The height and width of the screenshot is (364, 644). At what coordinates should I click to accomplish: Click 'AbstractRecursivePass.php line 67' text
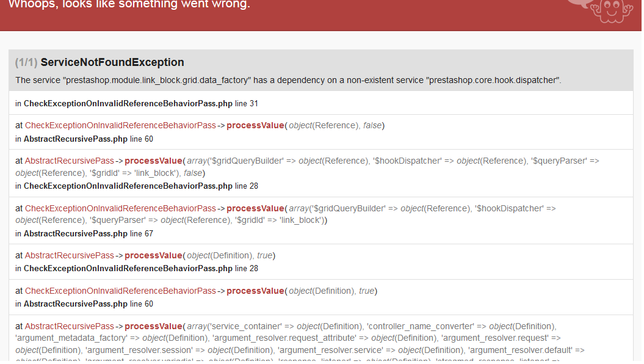(x=89, y=233)
